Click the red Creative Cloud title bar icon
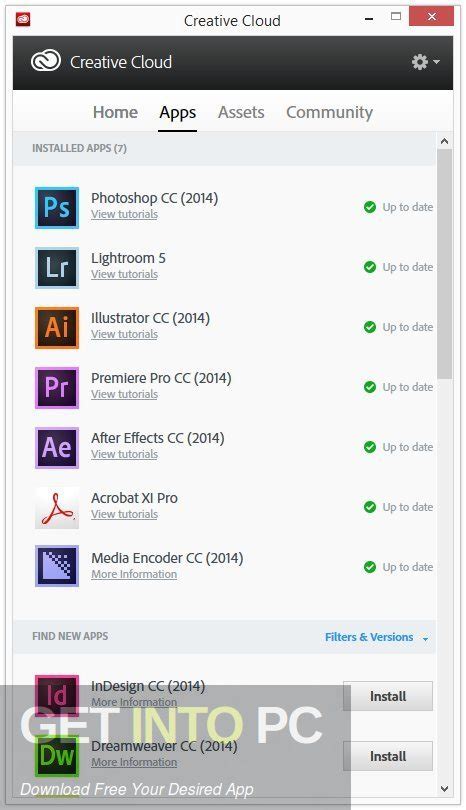The image size is (466, 810). (x=23, y=20)
